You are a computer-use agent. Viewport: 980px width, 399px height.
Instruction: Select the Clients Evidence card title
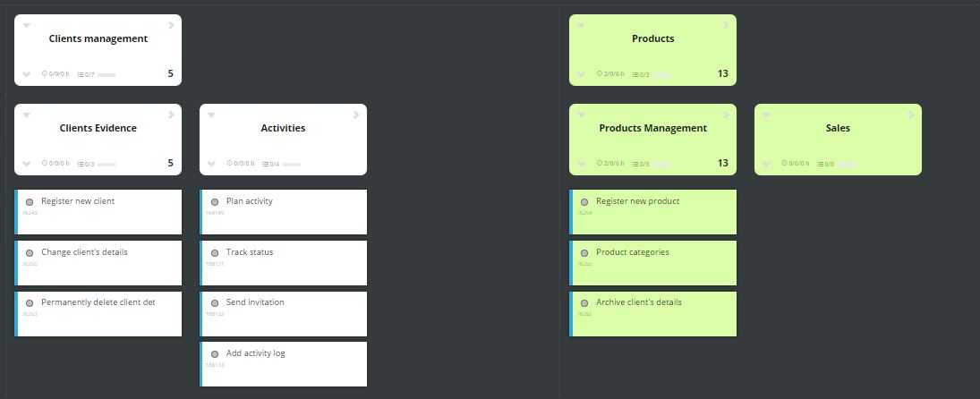coord(98,128)
